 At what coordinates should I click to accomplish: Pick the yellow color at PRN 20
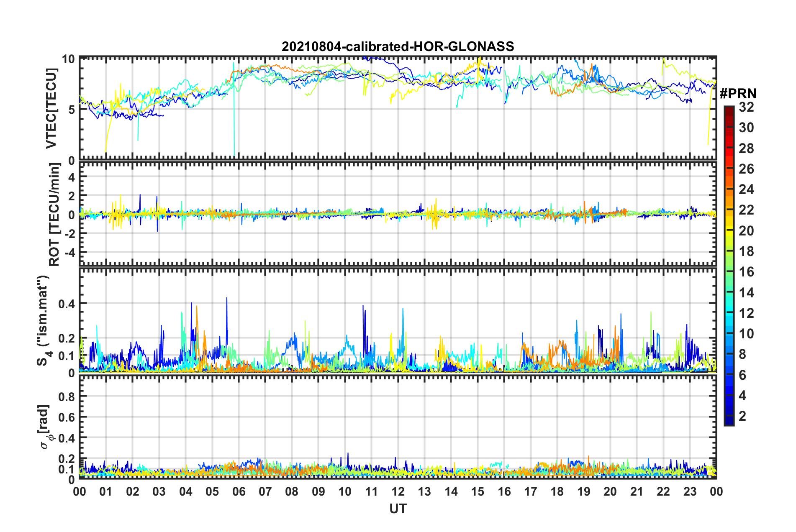point(729,231)
